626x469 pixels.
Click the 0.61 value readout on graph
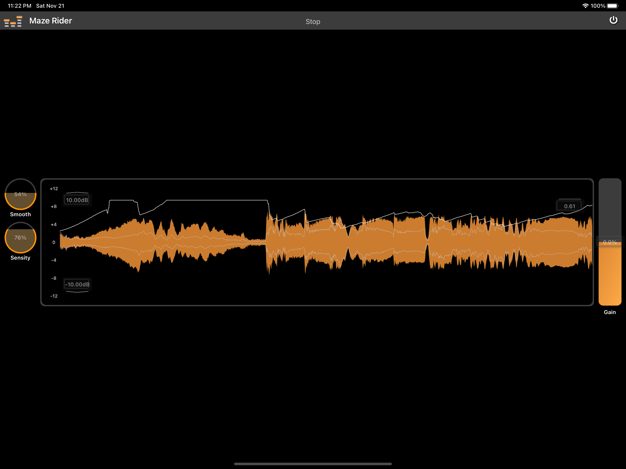click(x=569, y=206)
